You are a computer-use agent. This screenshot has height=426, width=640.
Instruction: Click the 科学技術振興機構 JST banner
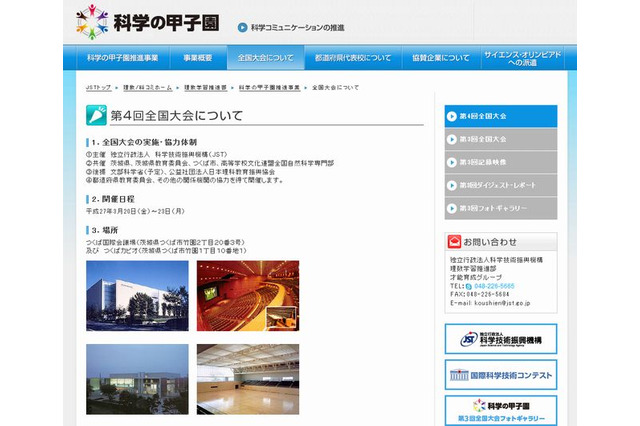[501, 339]
